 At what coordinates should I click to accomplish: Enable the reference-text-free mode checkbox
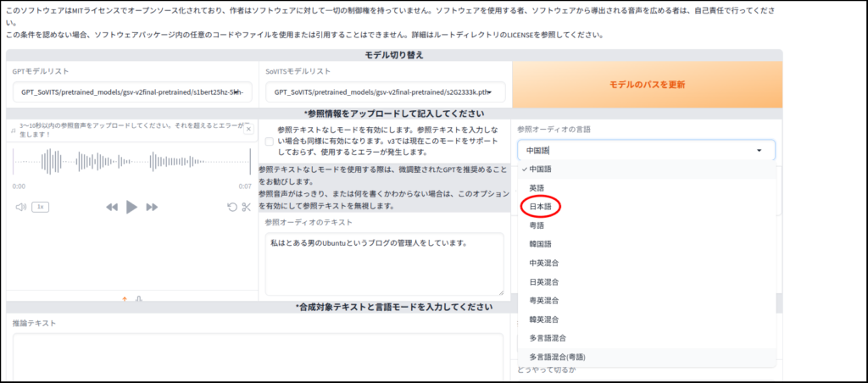tap(269, 142)
